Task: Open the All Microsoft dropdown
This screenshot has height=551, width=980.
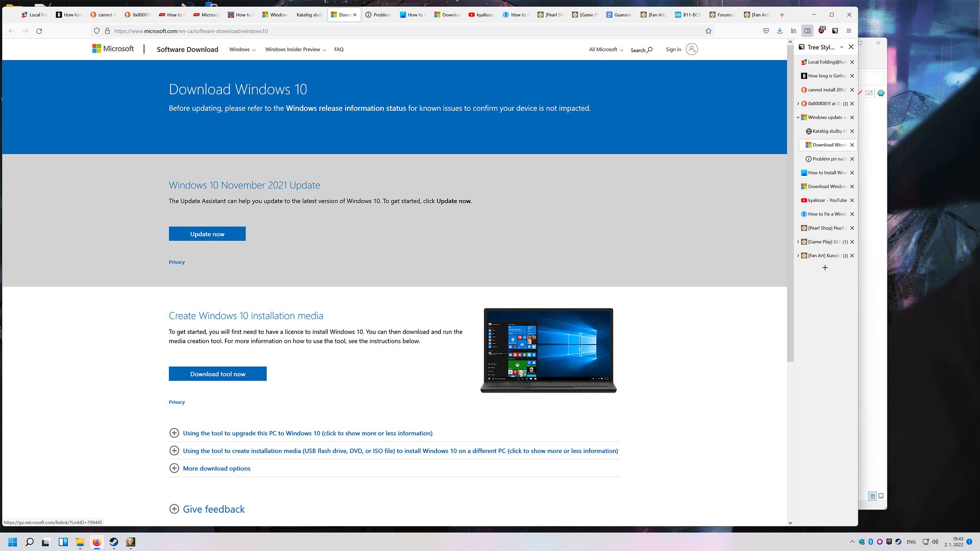Action: pyautogui.click(x=606, y=49)
